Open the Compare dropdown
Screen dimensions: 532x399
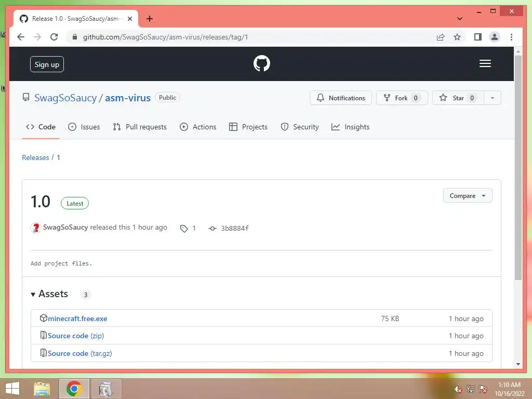[468, 196]
